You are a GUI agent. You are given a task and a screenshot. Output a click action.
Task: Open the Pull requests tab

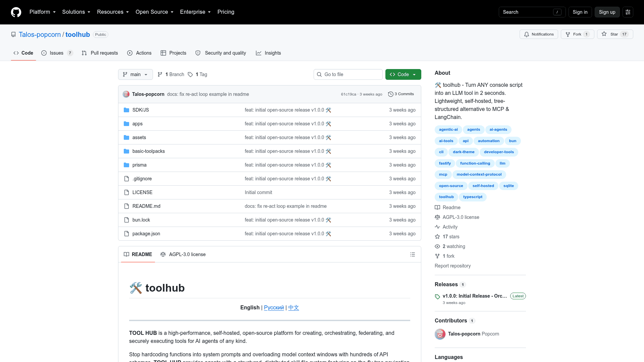[x=100, y=53]
